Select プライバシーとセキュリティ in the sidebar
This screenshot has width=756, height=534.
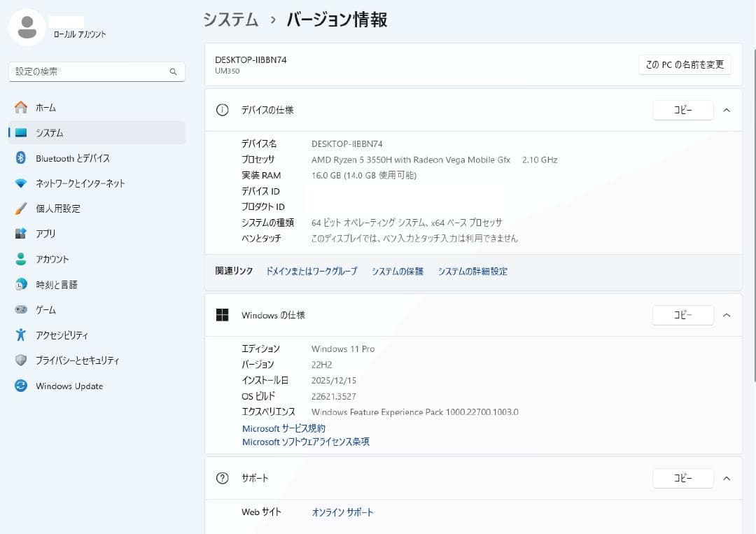tap(22, 360)
